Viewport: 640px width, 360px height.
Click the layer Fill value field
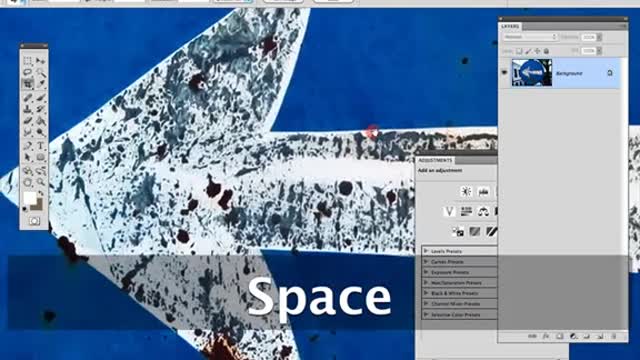point(589,51)
